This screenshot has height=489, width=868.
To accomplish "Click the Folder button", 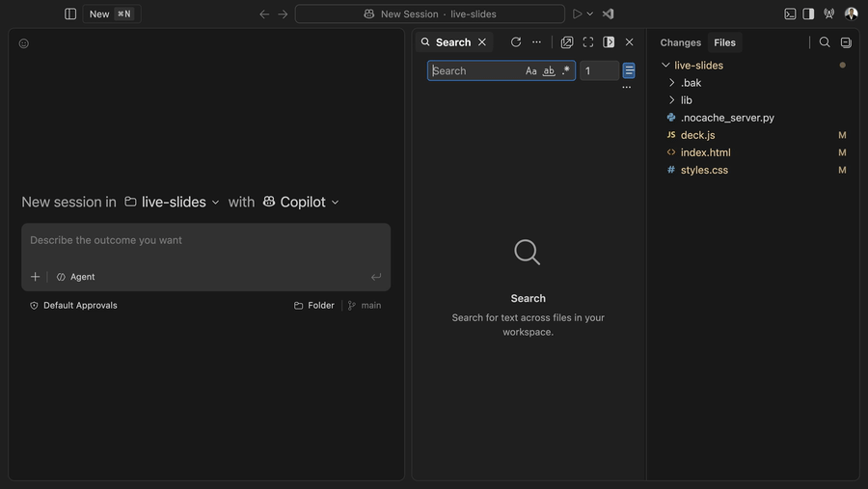I will 314,305.
